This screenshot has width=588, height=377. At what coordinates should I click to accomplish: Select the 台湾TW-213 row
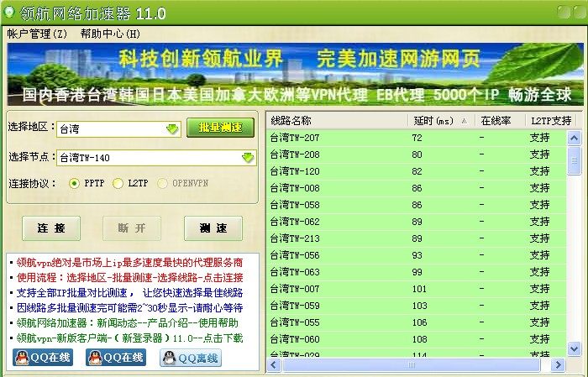pos(417,238)
